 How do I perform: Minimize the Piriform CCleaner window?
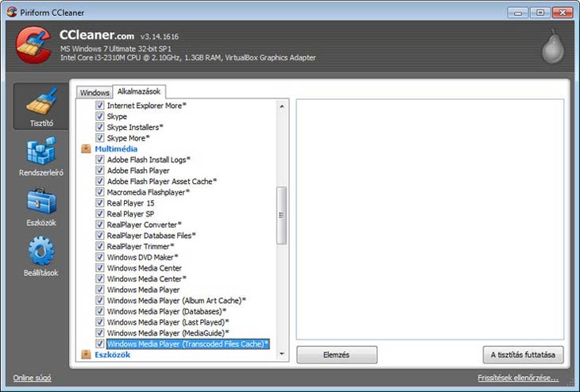pos(517,13)
